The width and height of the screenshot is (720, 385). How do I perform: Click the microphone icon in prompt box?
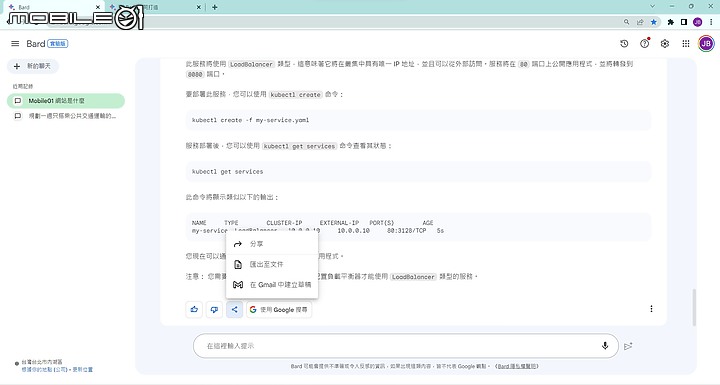(x=605, y=346)
